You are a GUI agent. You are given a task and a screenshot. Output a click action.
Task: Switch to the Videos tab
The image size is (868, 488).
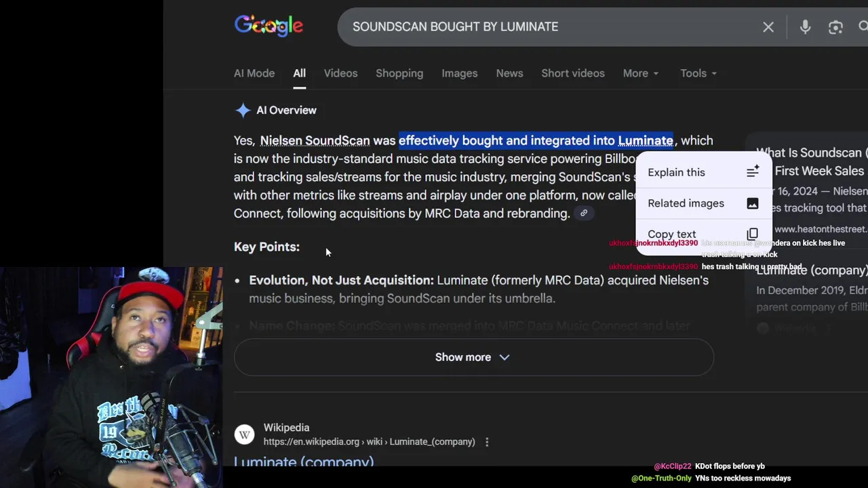click(340, 73)
